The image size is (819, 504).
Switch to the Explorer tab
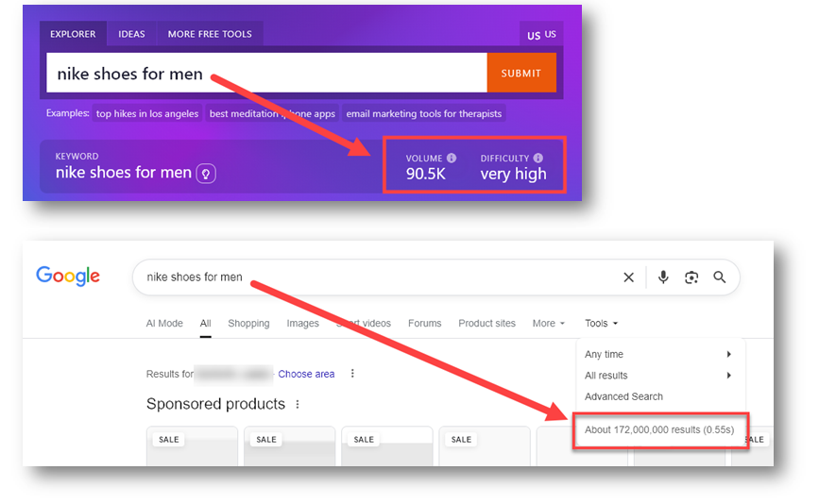[73, 34]
